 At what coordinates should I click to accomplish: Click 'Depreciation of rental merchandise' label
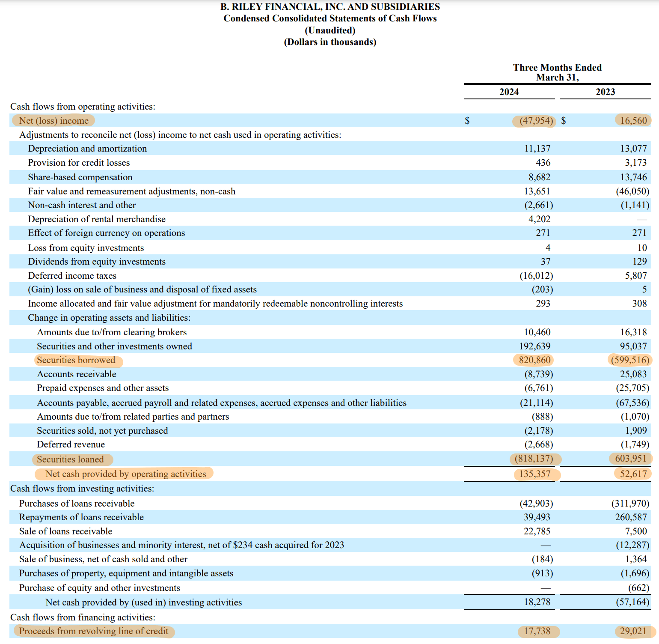pyautogui.click(x=97, y=219)
